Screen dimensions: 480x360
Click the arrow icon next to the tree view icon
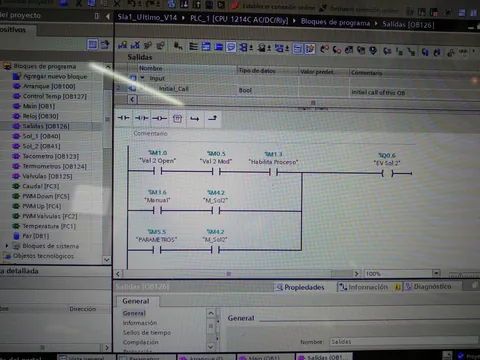pyautogui.click(x=105, y=44)
